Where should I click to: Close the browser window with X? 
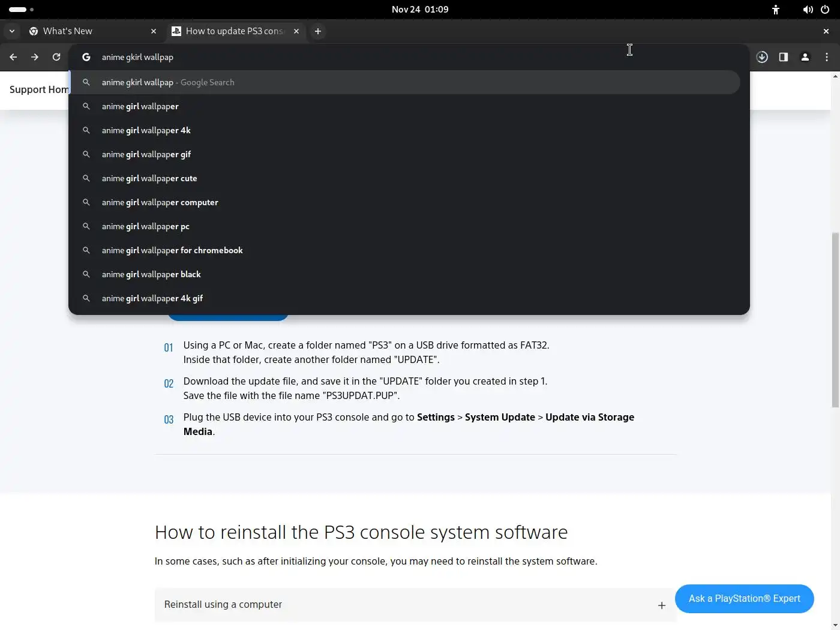[826, 31]
